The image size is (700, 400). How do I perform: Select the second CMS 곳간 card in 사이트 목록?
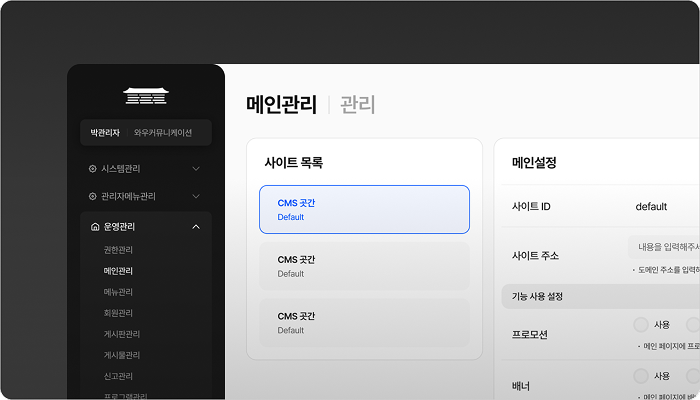coord(364,266)
